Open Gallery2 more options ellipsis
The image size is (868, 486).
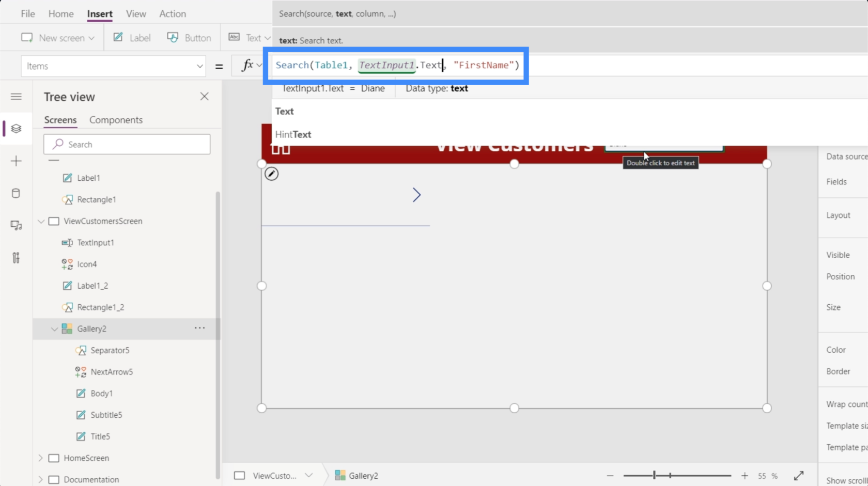click(200, 328)
